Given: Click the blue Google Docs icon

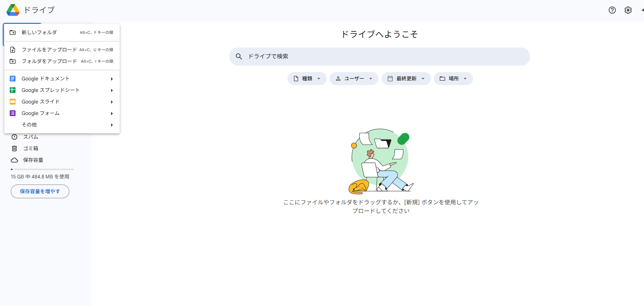Looking at the screenshot, I should [13, 79].
